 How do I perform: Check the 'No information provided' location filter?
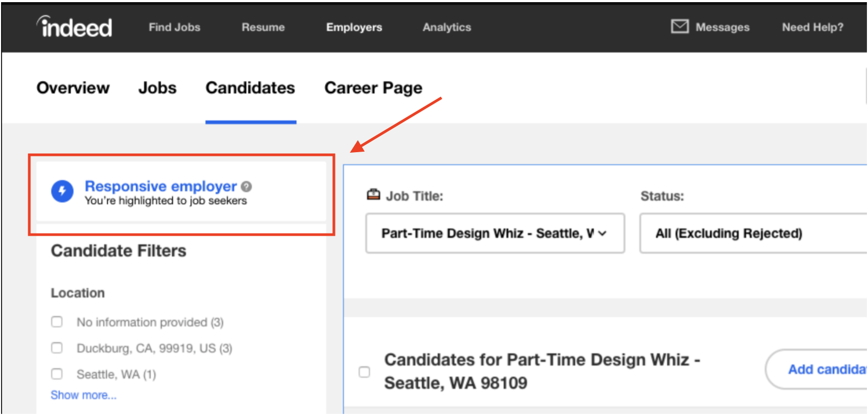(x=57, y=322)
